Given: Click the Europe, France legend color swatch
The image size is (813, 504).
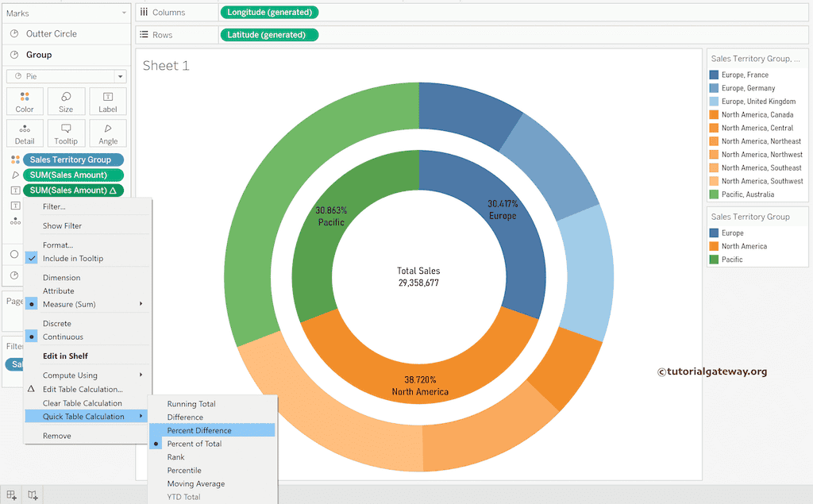Looking at the screenshot, I should (715, 75).
